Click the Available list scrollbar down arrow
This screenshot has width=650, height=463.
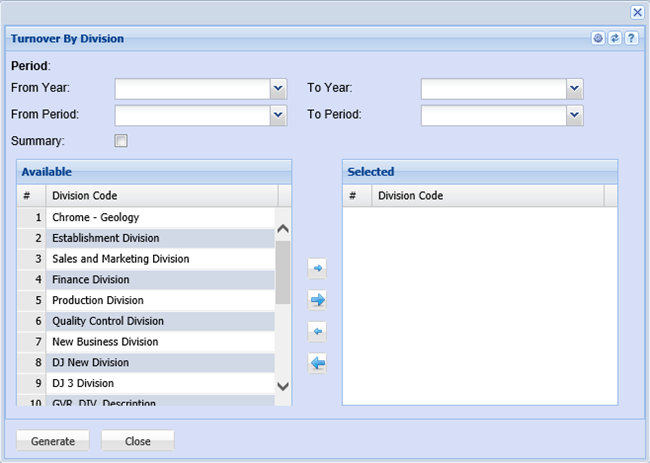pyautogui.click(x=282, y=385)
